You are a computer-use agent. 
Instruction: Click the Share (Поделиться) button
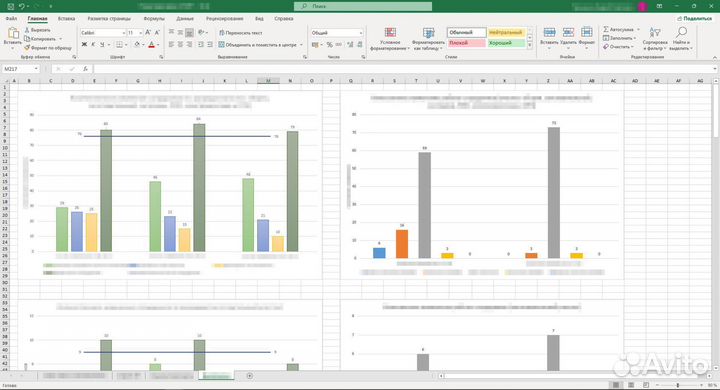(x=694, y=19)
